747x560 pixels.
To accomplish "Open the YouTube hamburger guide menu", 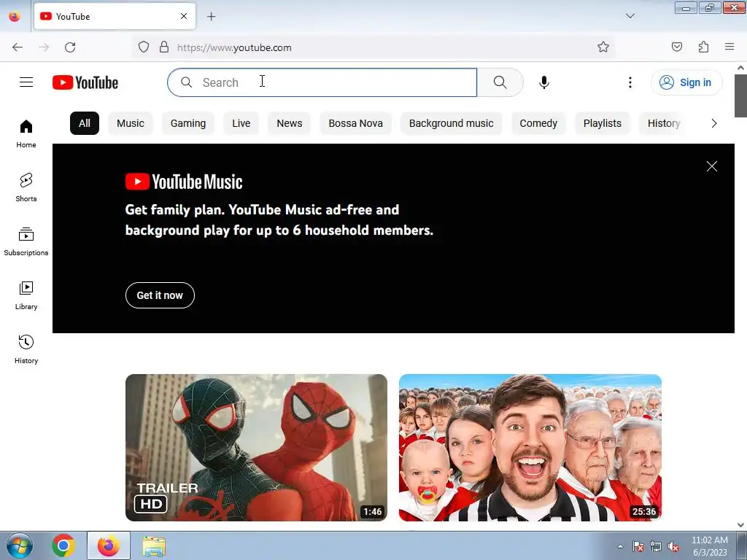I will tap(26, 82).
